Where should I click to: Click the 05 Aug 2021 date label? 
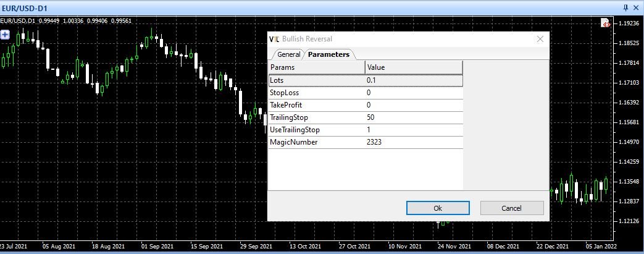pos(59,246)
